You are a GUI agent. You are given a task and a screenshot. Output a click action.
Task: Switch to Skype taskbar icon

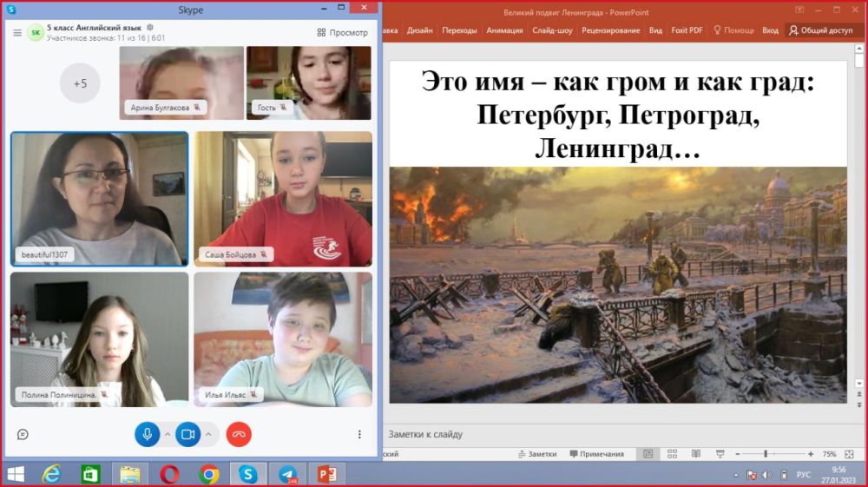click(248, 474)
